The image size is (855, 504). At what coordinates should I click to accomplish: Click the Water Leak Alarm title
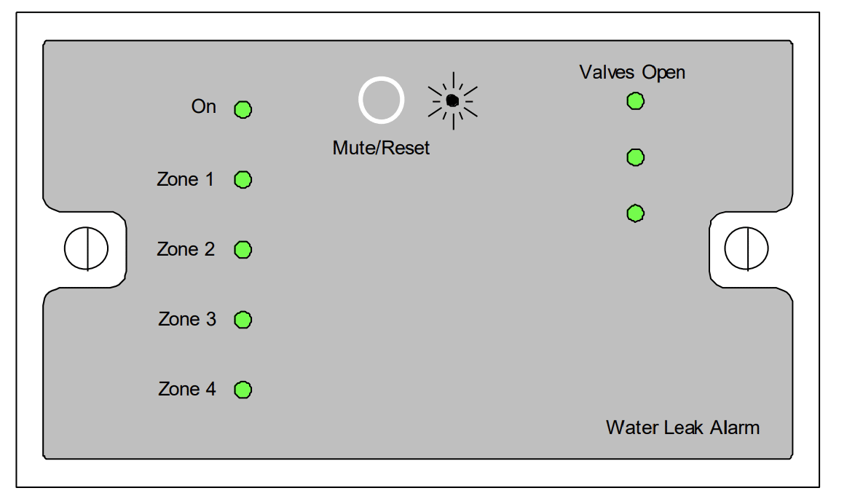682,428
